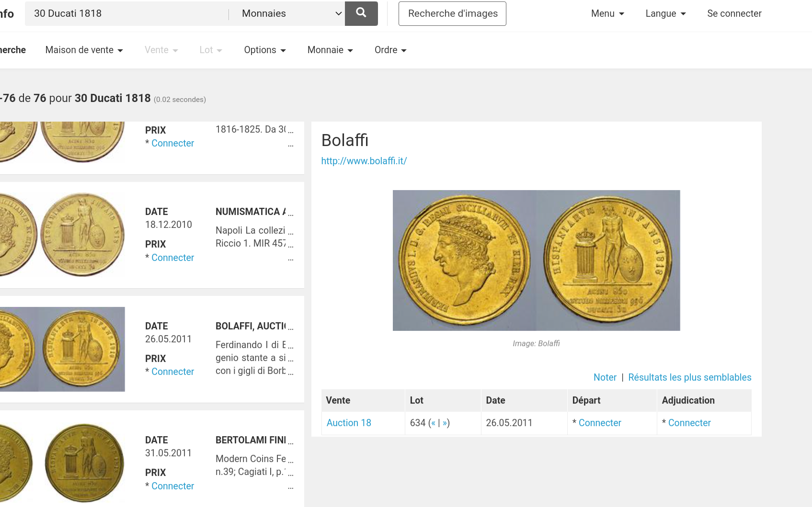The width and height of the screenshot is (812, 507).
Task: Open the Langue language menu
Action: [x=665, y=13]
